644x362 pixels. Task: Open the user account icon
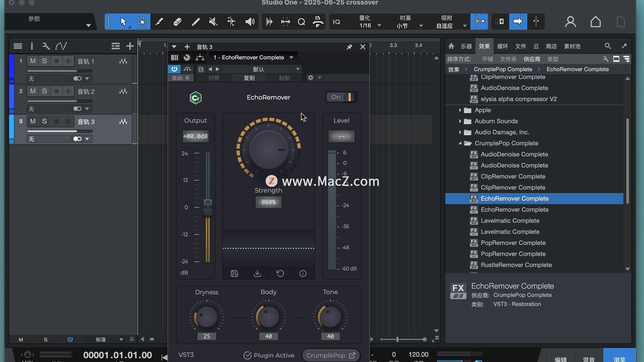pos(570,22)
